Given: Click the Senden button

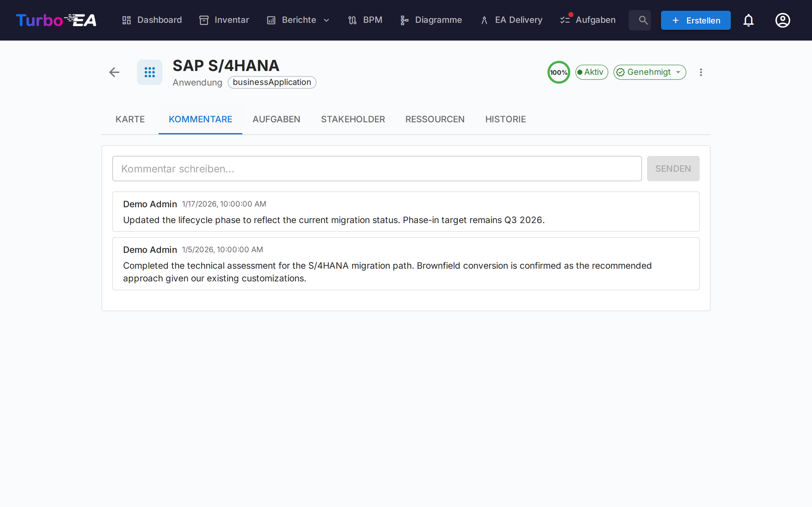Looking at the screenshot, I should pyautogui.click(x=673, y=168).
